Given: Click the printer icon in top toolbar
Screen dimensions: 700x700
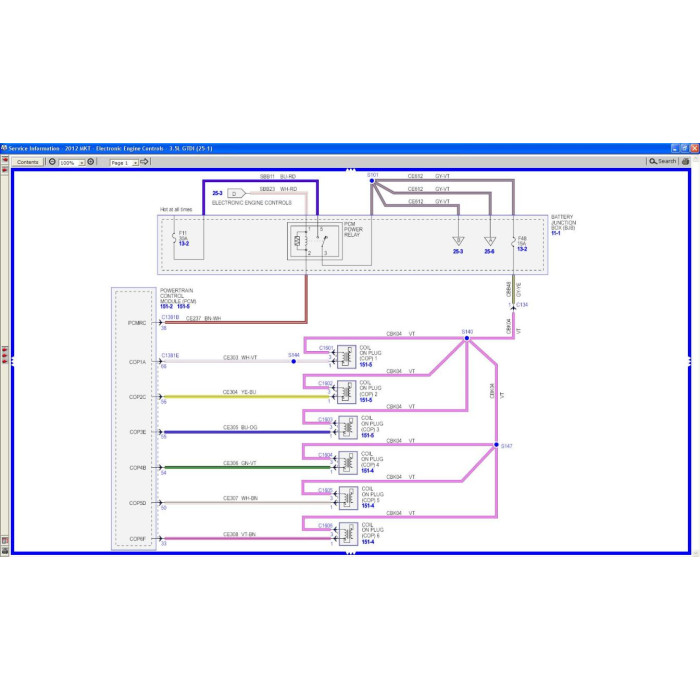Looking at the screenshot, I should (685, 161).
